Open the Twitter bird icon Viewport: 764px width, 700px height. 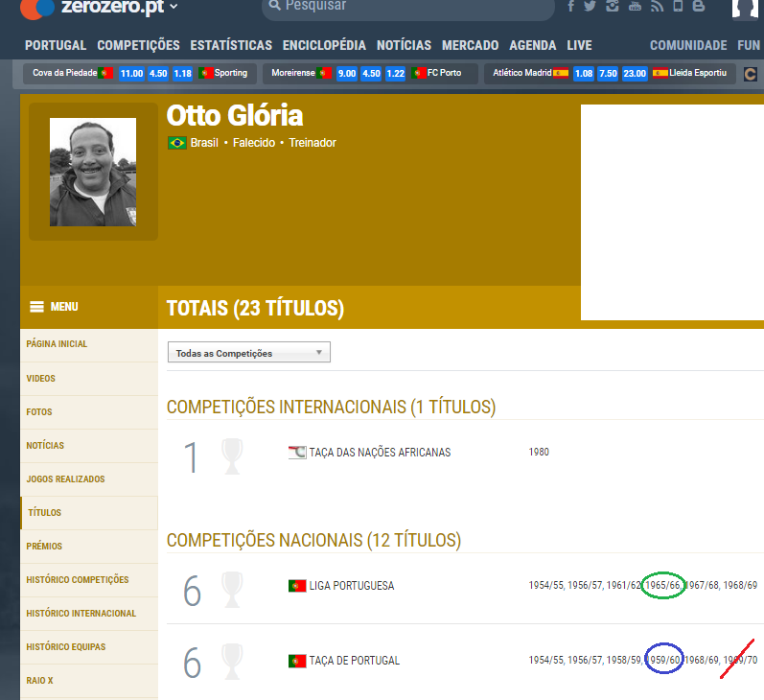click(x=590, y=6)
